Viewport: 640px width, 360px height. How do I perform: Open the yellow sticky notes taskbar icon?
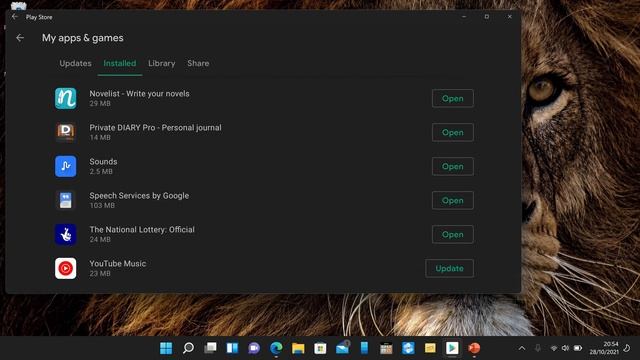point(430,348)
